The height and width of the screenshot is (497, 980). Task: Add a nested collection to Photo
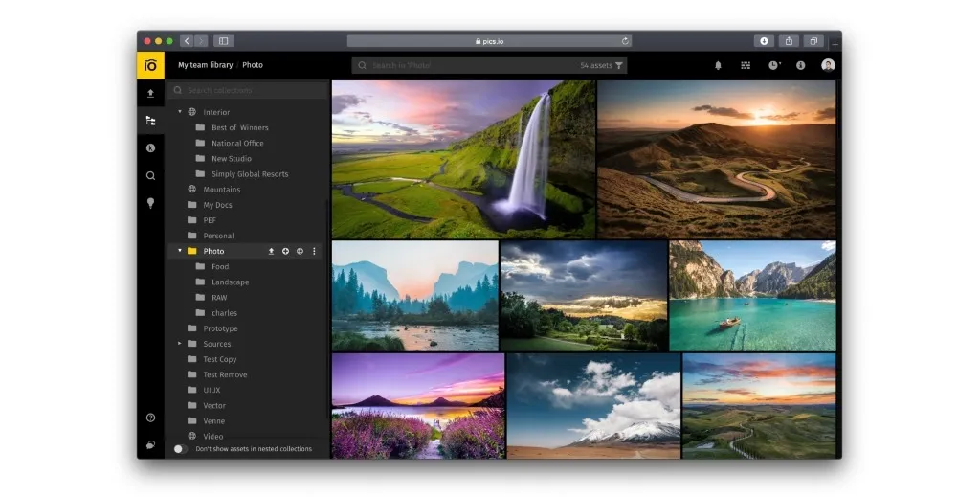pos(285,251)
